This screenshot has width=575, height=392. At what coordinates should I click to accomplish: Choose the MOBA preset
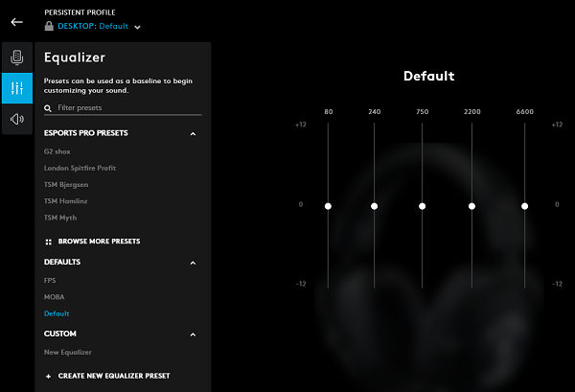click(x=53, y=297)
